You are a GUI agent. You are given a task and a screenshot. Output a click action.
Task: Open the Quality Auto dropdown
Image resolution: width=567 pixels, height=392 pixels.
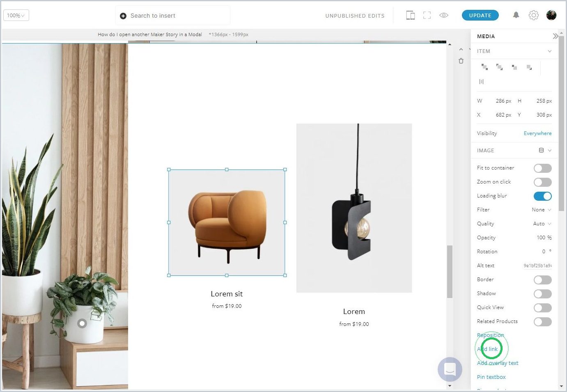click(542, 224)
